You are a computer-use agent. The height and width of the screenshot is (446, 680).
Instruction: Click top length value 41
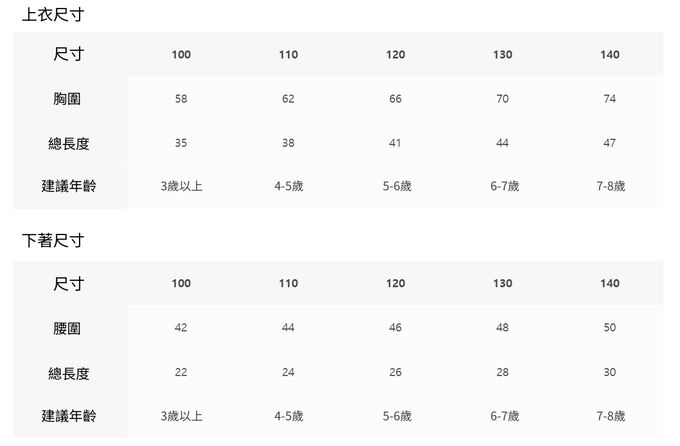click(395, 143)
